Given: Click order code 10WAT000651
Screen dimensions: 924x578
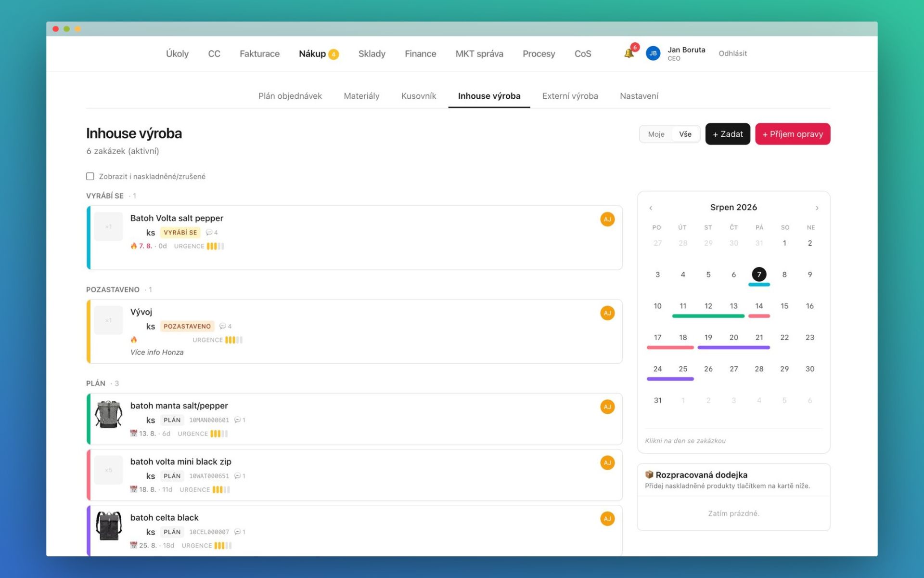Looking at the screenshot, I should (209, 476).
